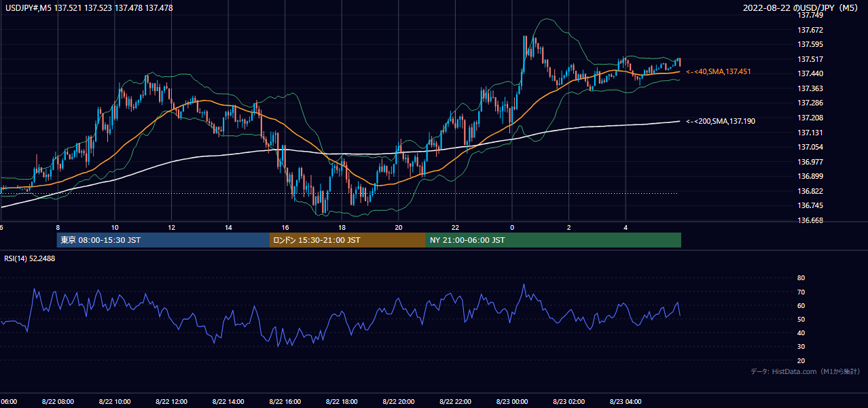Click price axis label 136.668

click(x=810, y=220)
